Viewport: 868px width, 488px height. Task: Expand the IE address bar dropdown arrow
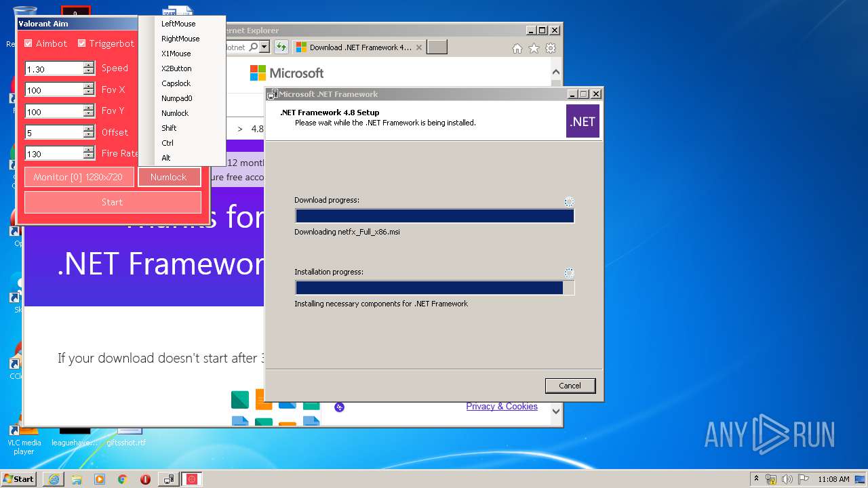click(x=264, y=47)
